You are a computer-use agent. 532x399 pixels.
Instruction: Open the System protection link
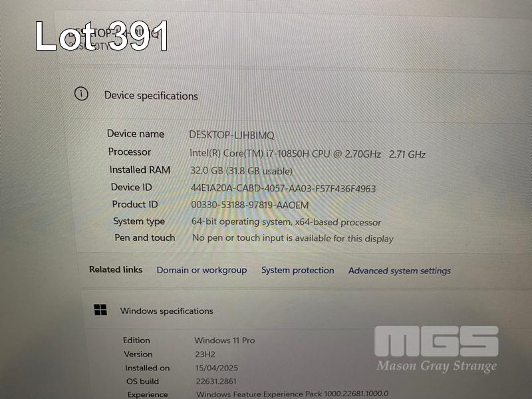pos(297,270)
